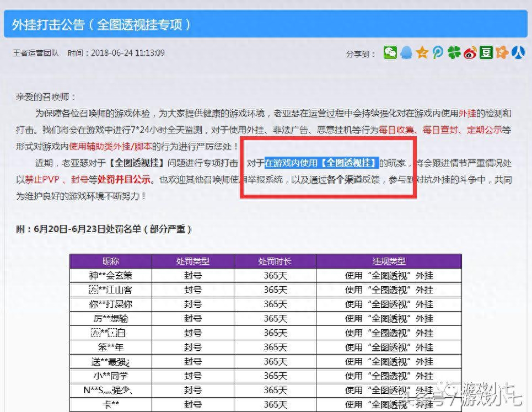The height and width of the screenshot is (412, 532).
Task: Select the nickname 卡** in the last row
Action: coord(111,404)
